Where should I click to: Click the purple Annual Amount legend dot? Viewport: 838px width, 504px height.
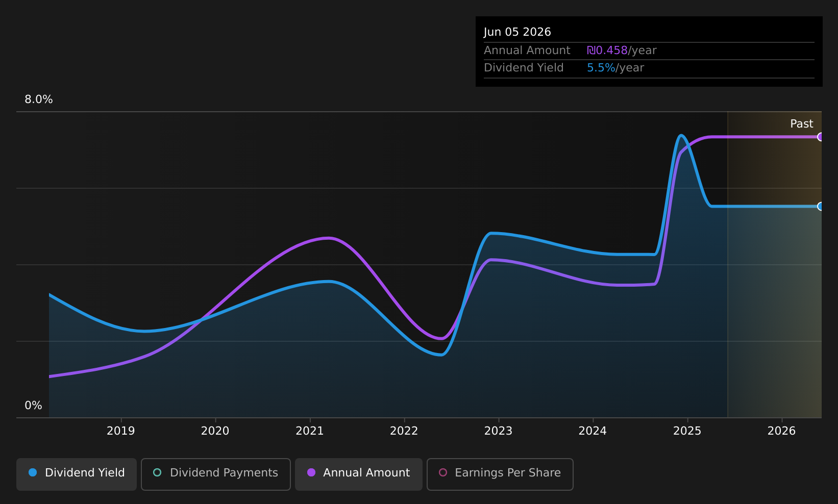311,472
